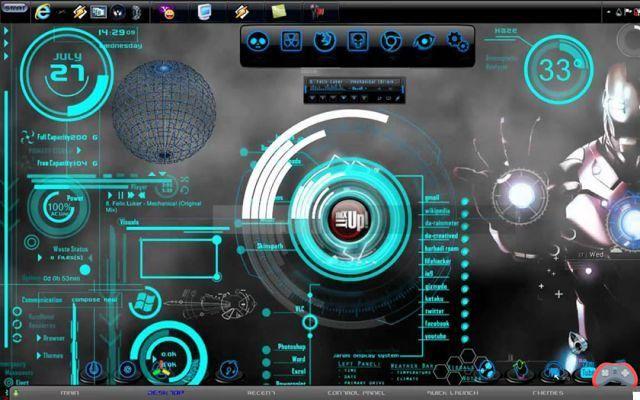640x400 pixels.
Task: Click the Windows logo orb
Action: (x=144, y=302)
